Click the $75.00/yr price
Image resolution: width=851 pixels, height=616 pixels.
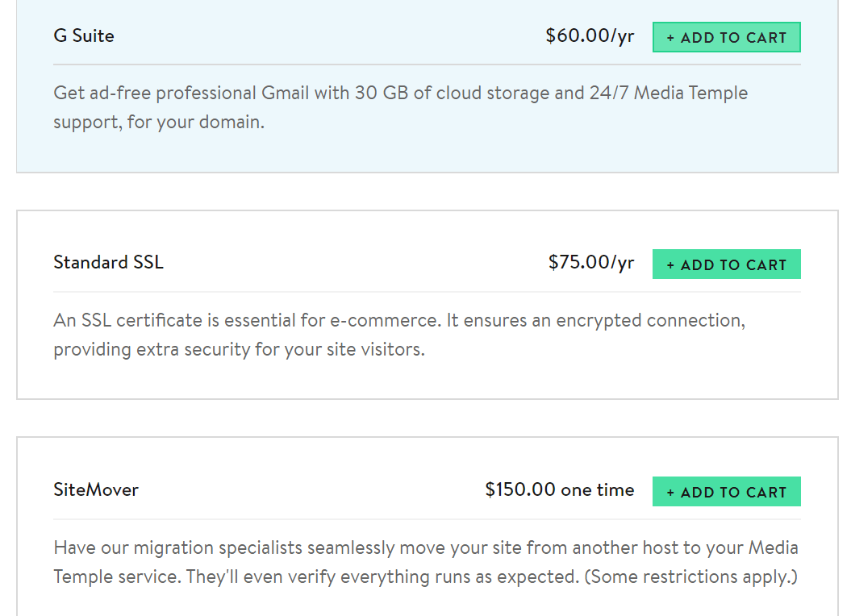tap(591, 262)
